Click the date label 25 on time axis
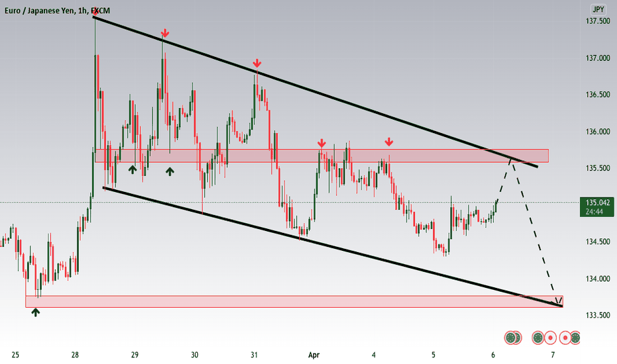The width and height of the screenshot is (617, 364). (15, 355)
